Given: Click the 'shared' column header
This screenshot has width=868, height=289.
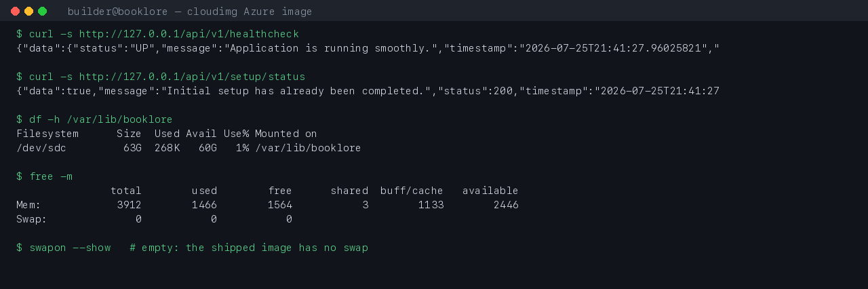Looking at the screenshot, I should click(x=349, y=191).
